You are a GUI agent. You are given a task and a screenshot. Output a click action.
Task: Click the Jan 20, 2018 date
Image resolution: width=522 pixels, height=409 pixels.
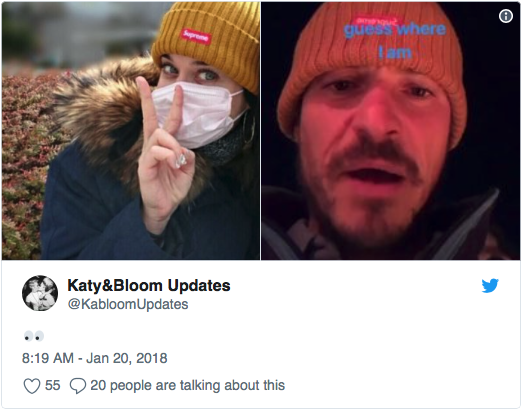(x=127, y=358)
